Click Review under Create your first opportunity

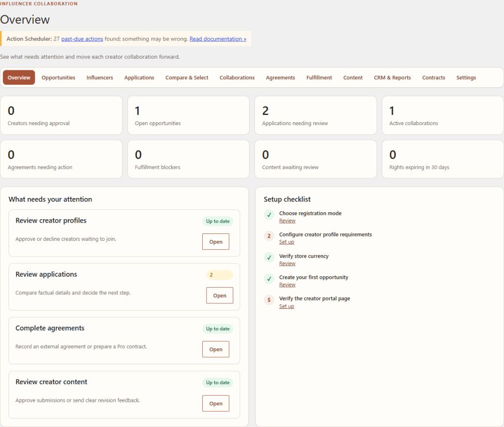pyautogui.click(x=287, y=285)
